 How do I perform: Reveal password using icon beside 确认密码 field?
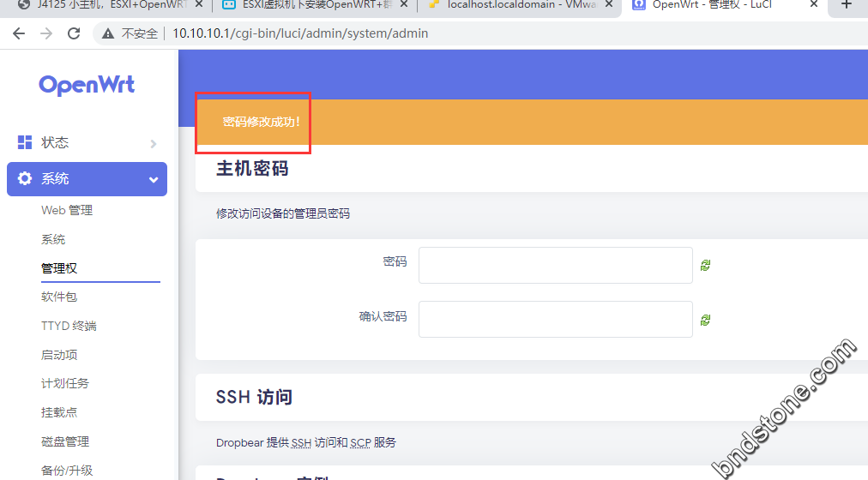point(705,320)
